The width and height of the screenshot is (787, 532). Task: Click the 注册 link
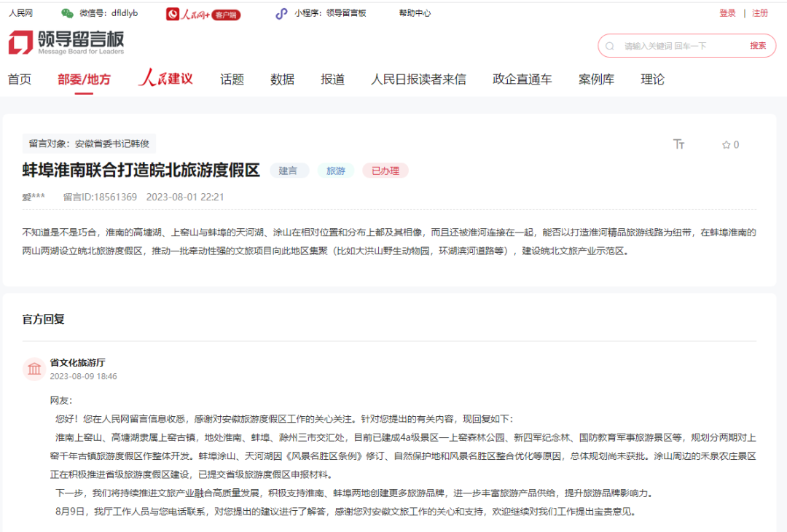tap(760, 12)
